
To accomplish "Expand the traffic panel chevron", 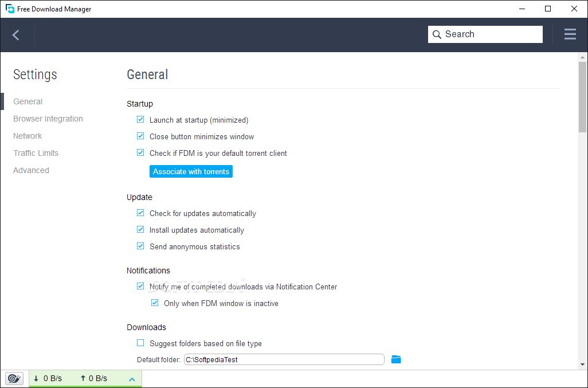I will (132, 379).
